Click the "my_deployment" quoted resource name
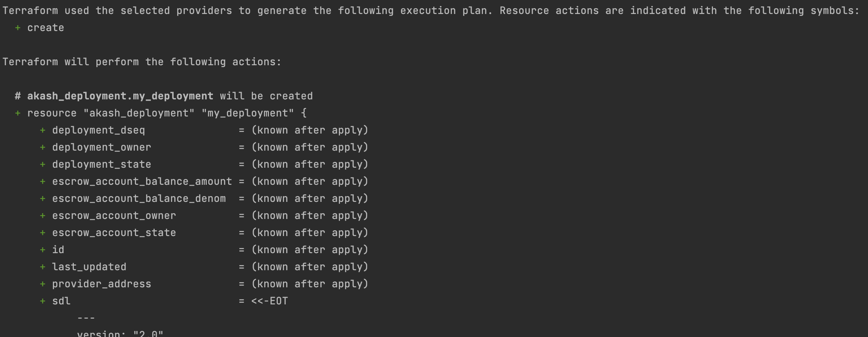 click(248, 113)
